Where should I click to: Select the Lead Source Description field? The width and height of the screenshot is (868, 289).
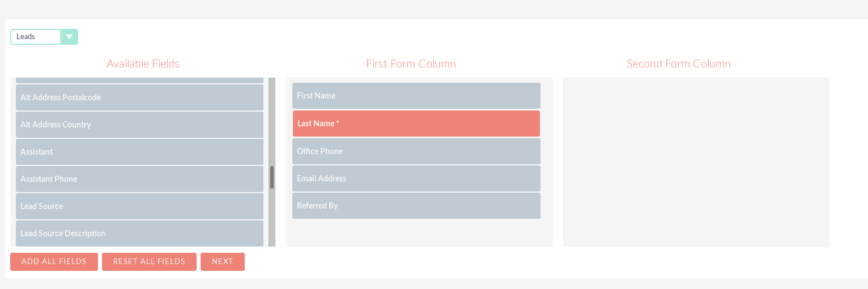tap(139, 233)
